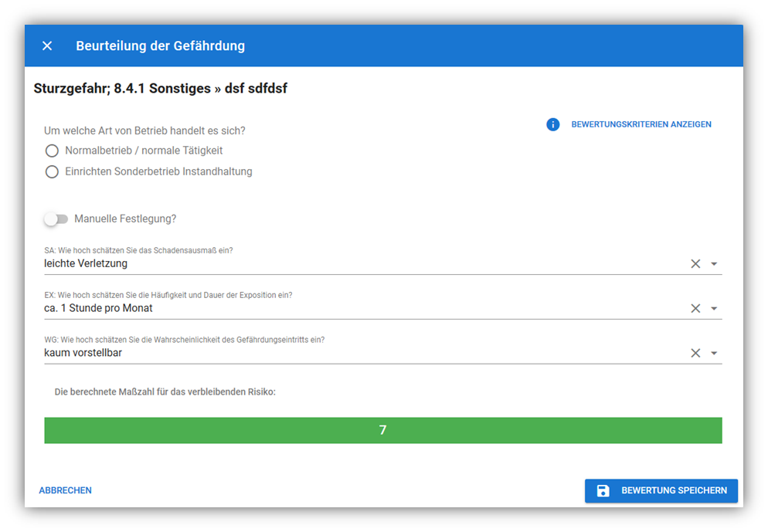Expand the Wahrscheinlichkeit dropdown arrow
The width and height of the screenshot is (768, 532).
[x=714, y=353]
